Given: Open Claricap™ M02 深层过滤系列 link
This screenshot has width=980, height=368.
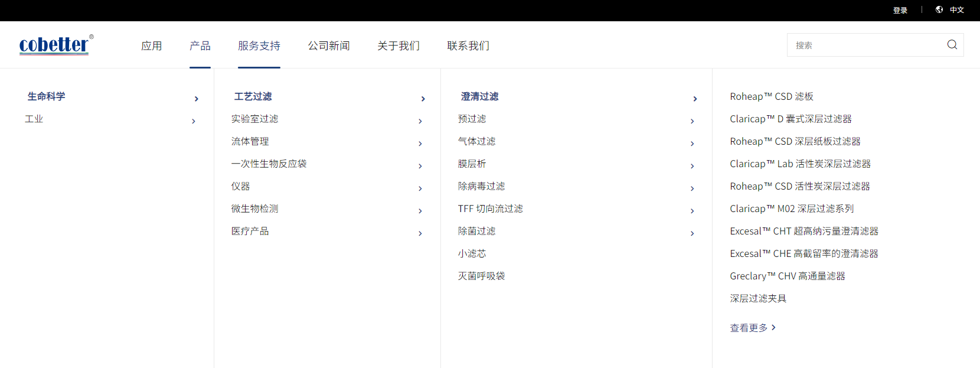Looking at the screenshot, I should pos(791,209).
